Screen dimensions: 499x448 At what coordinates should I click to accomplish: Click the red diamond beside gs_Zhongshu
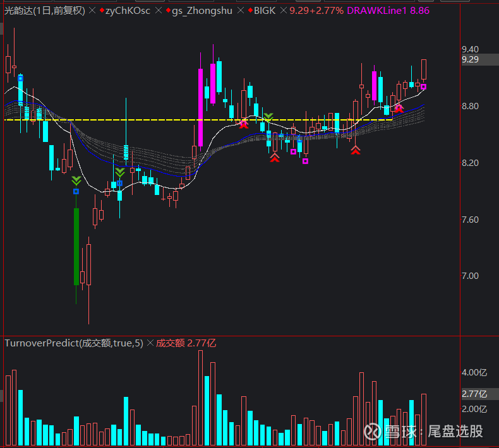point(169,11)
